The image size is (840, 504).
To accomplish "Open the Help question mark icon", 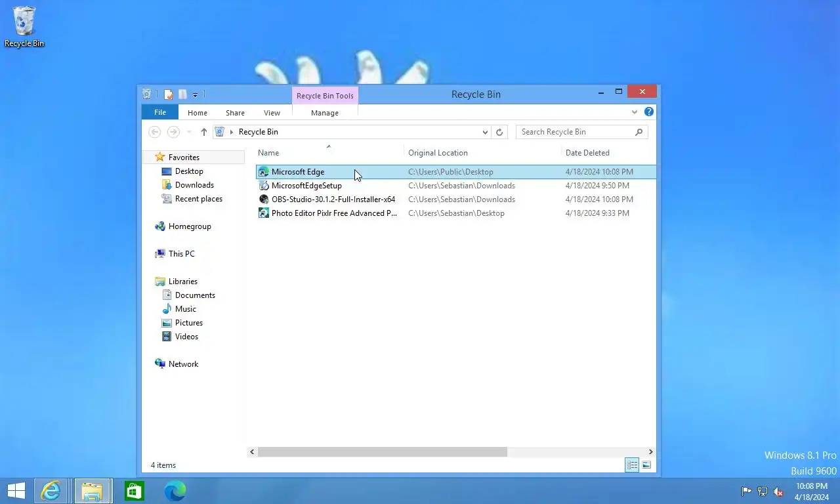I will (648, 112).
